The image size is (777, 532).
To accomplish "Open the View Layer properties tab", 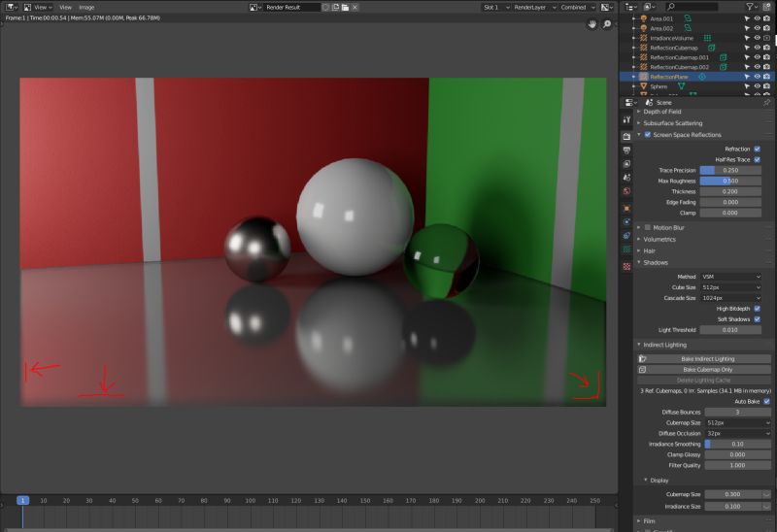I will pos(626,163).
